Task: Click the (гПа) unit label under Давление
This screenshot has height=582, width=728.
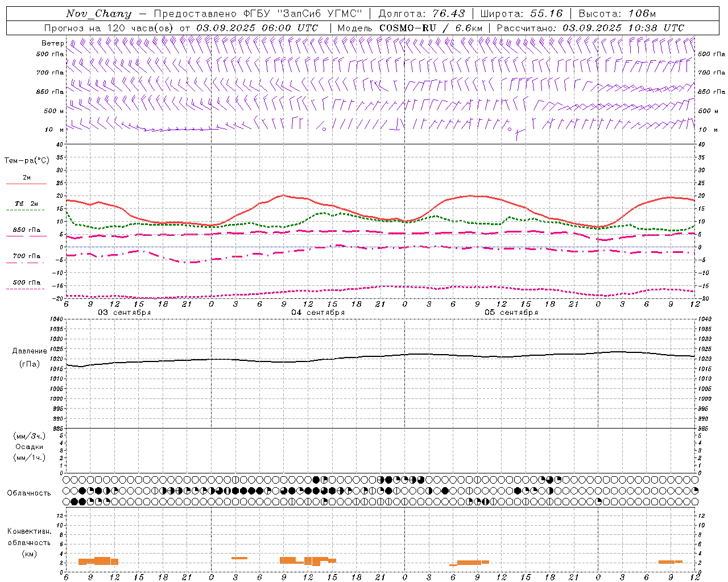Action: [x=29, y=364]
